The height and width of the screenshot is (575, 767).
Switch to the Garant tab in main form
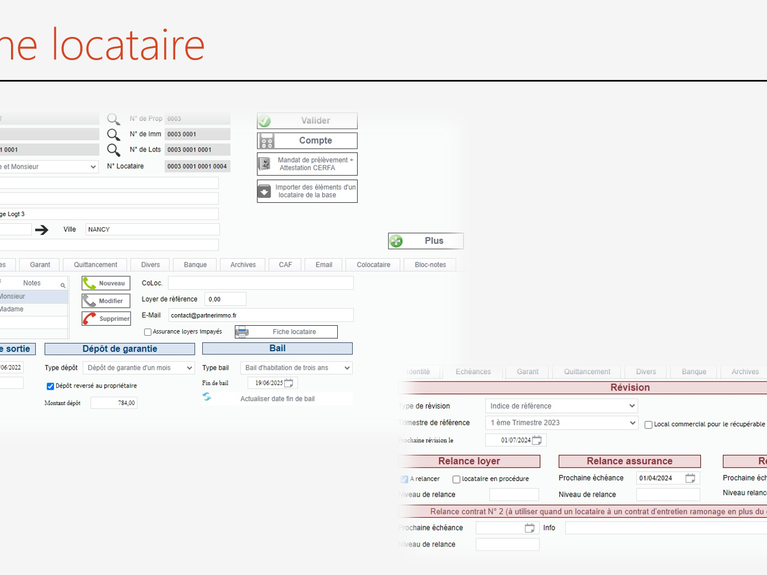point(40,265)
